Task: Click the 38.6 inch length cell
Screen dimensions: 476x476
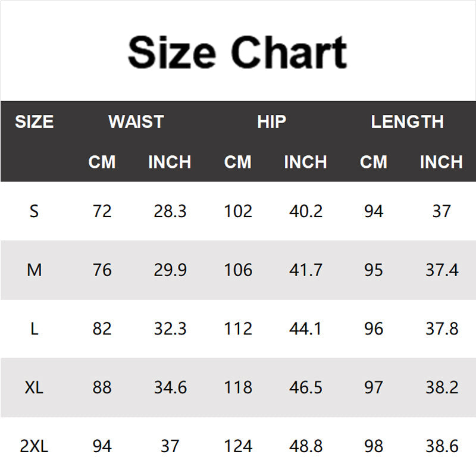Action: [441, 446]
